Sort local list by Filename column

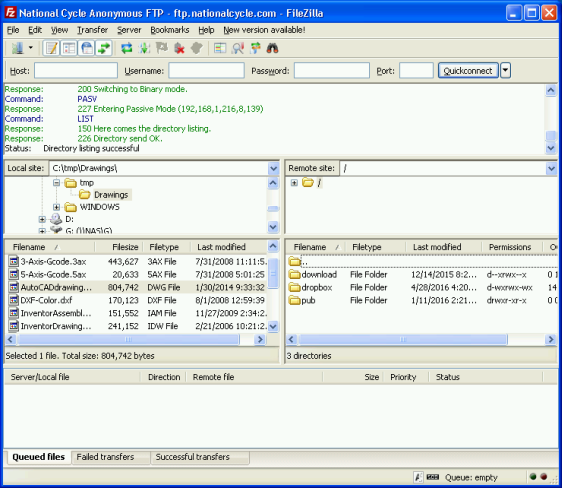50,247
